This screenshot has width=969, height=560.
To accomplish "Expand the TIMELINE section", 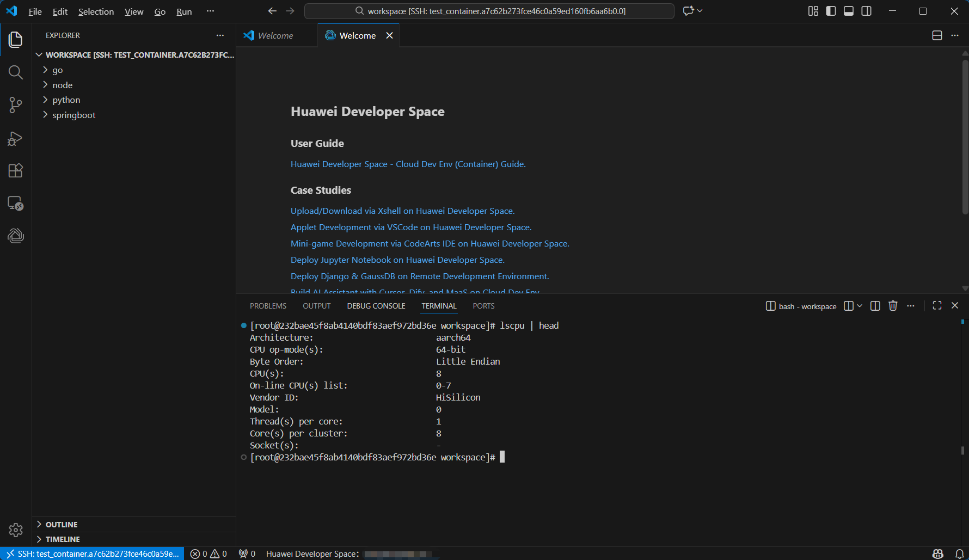I will 134,539.
